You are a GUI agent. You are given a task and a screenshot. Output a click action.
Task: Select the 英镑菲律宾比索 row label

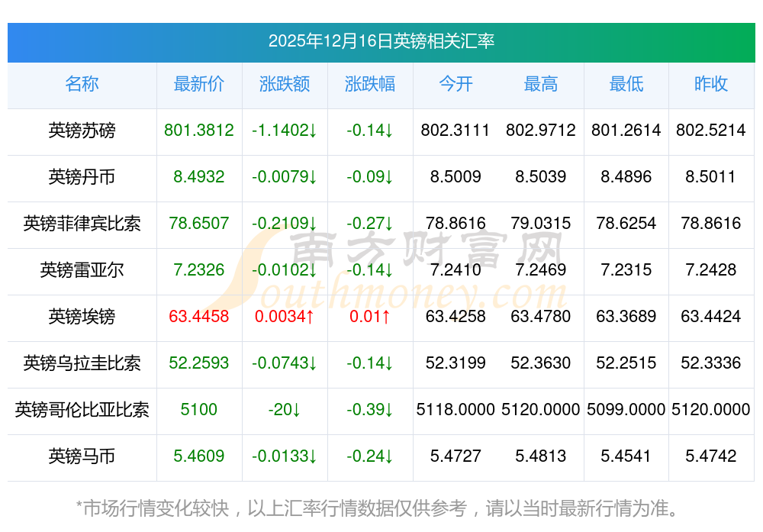pos(82,224)
